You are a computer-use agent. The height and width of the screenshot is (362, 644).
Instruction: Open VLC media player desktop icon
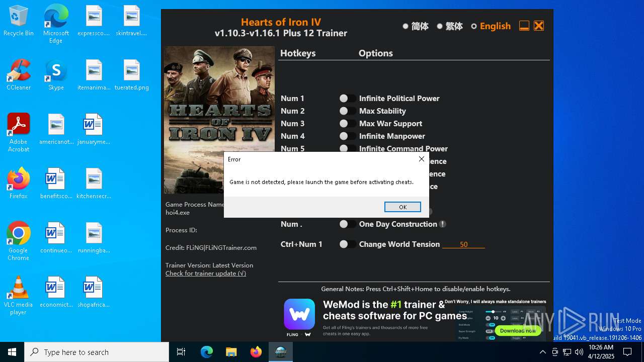19,295
